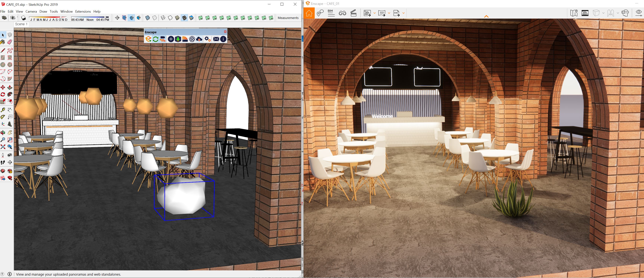Image resolution: width=644 pixels, height=278 pixels.
Task: Start Enscape from the floating toolbar
Action: coord(148,39)
